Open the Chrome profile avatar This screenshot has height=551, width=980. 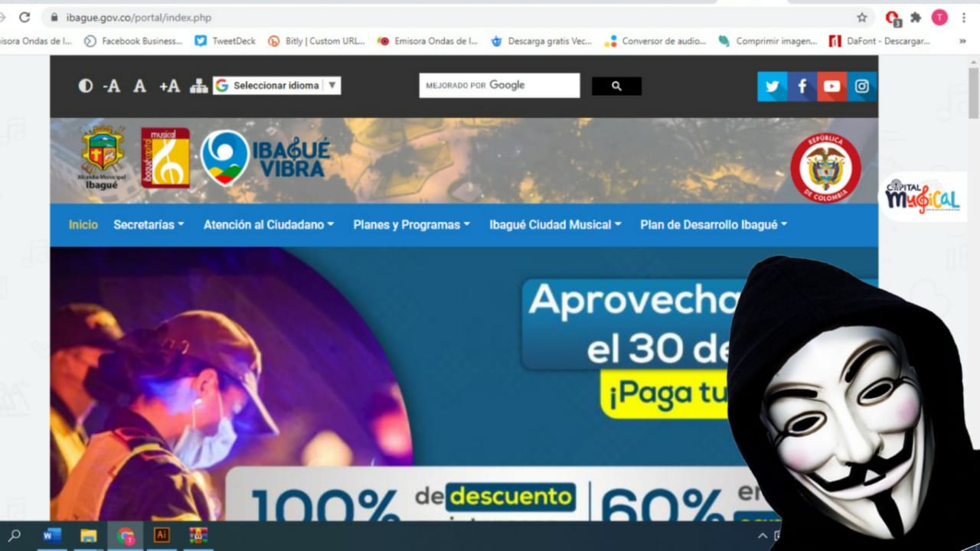(x=939, y=17)
